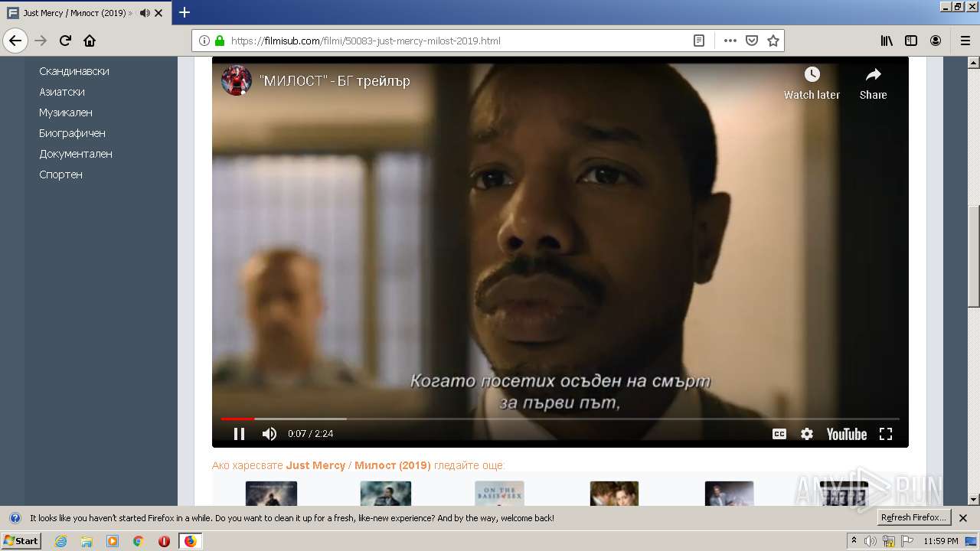This screenshot has width=980, height=551.
Task: Click the filmisub.com URL field
Action: [458, 41]
